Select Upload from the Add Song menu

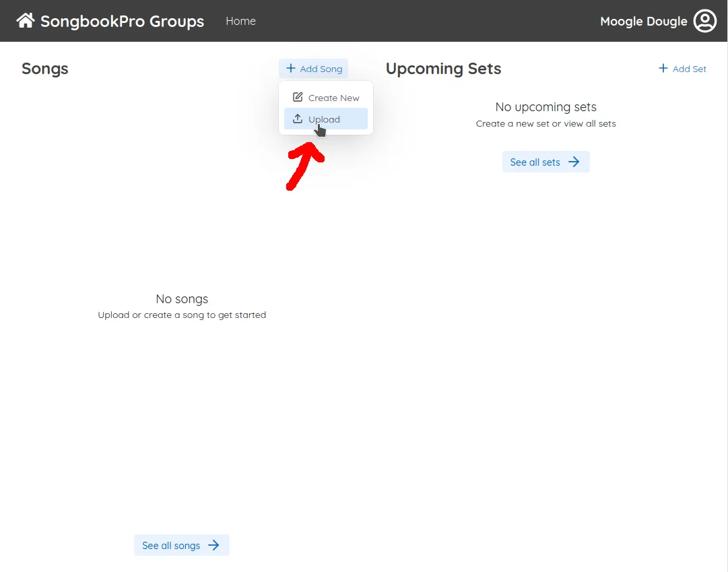coord(324,119)
